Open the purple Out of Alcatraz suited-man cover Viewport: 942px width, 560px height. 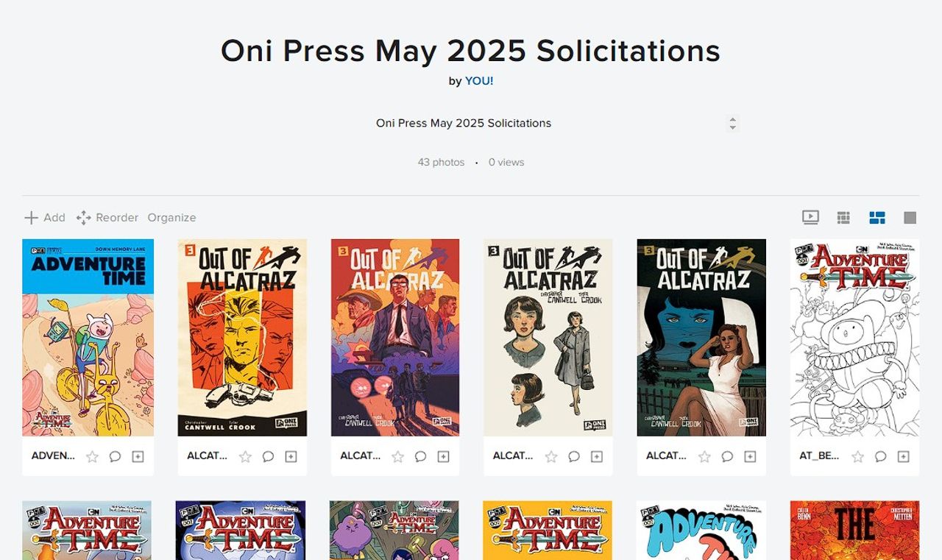pyautogui.click(x=395, y=338)
